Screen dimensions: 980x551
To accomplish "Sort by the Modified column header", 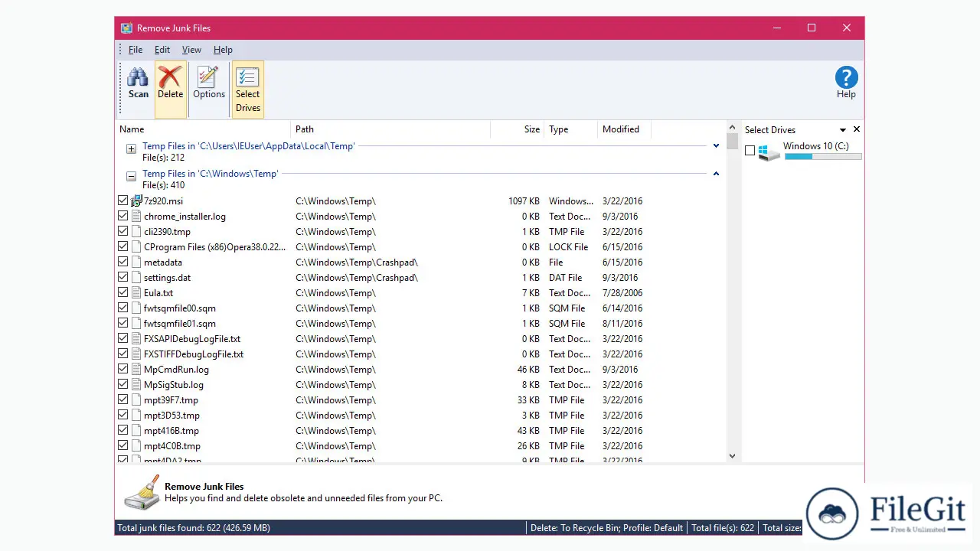I will click(x=624, y=129).
